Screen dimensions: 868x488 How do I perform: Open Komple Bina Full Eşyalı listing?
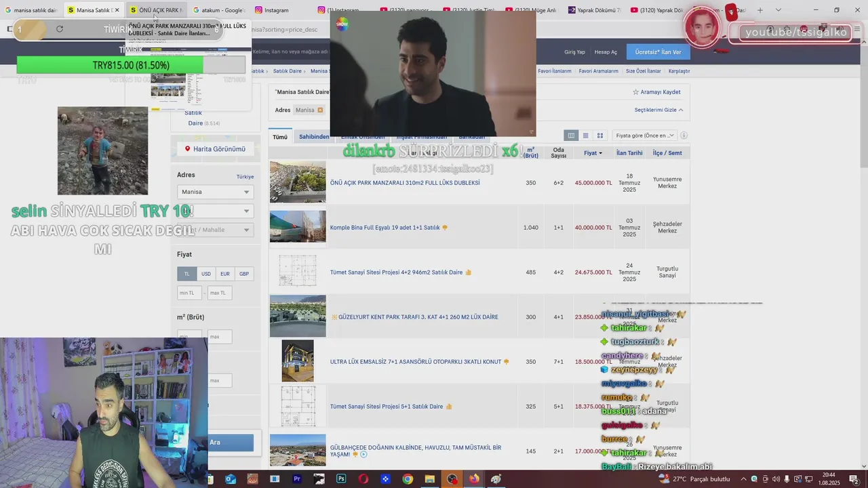[385, 228]
